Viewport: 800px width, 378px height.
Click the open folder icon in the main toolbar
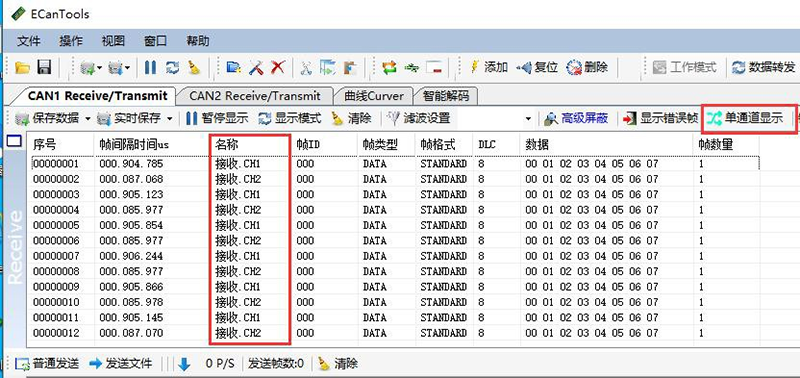click(x=22, y=67)
